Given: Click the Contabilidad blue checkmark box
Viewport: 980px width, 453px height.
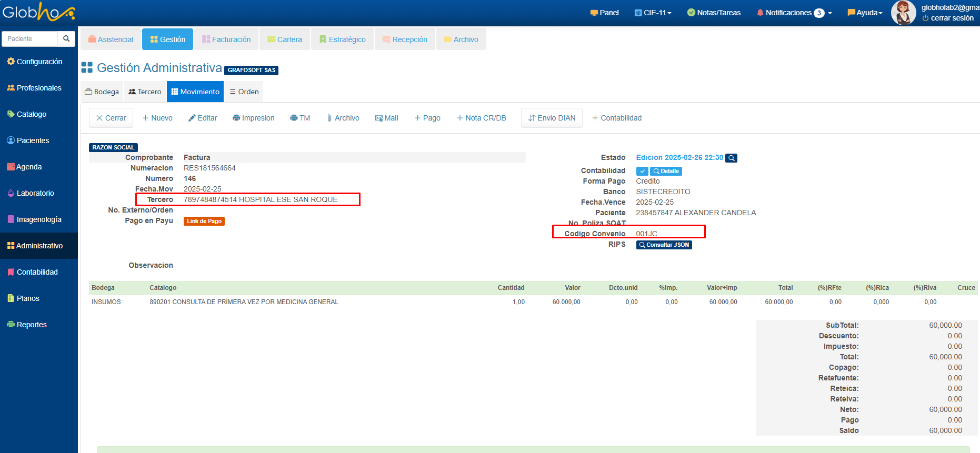Looking at the screenshot, I should pyautogui.click(x=642, y=171).
